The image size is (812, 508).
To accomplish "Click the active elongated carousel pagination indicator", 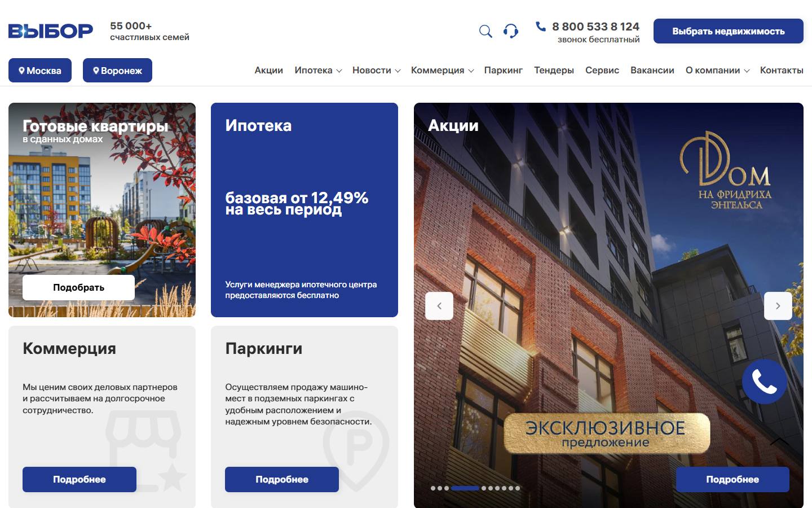I will (x=465, y=488).
